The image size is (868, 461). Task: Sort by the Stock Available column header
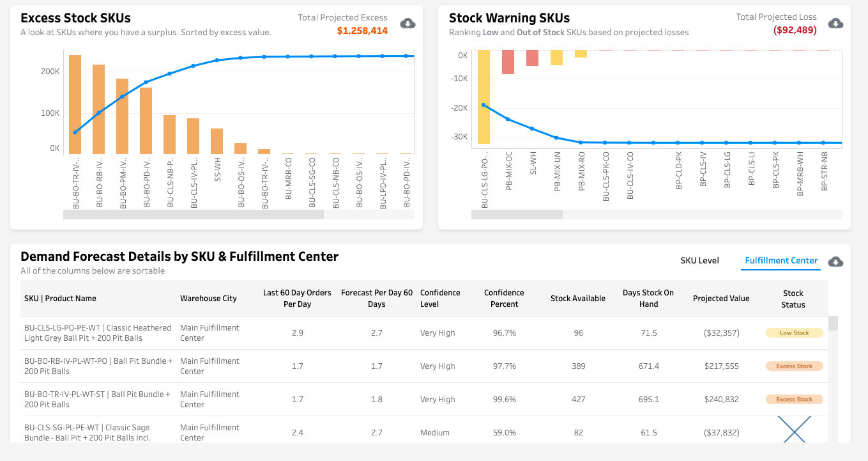577,298
